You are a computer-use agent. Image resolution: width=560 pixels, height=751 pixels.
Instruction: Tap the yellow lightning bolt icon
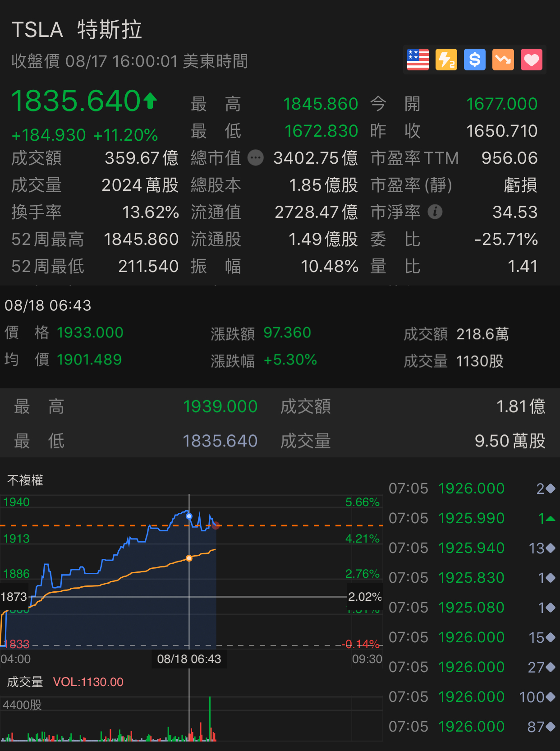446,60
